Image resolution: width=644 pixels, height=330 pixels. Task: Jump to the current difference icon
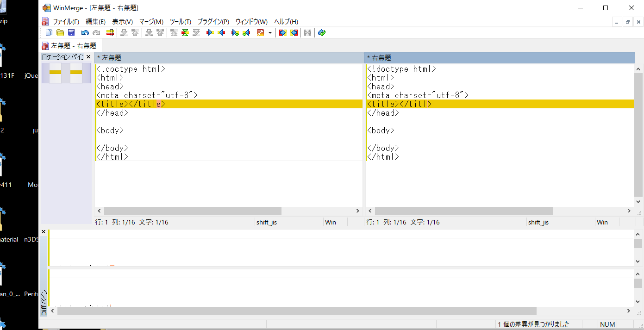[185, 32]
